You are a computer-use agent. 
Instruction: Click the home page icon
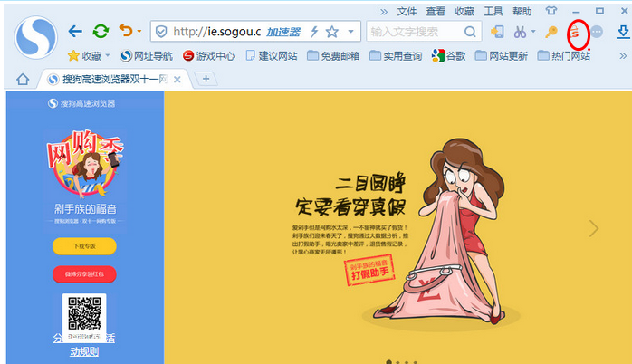[x=23, y=79]
